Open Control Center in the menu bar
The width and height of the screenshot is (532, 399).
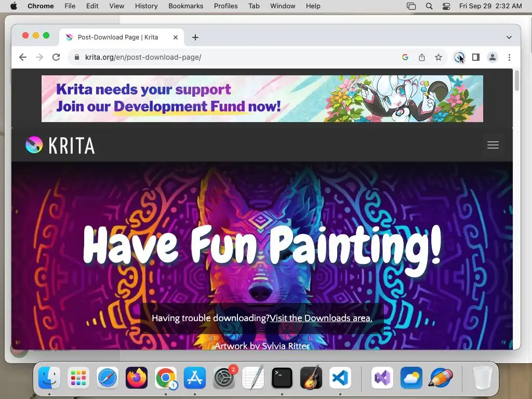click(446, 6)
